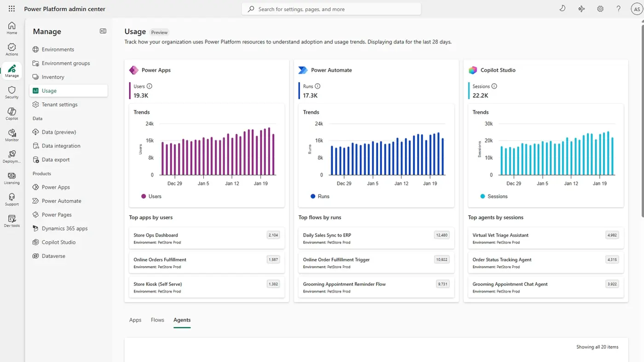Show info tooltip for Copilot Studio Sessions
This screenshot has width=644, height=362.
click(494, 86)
